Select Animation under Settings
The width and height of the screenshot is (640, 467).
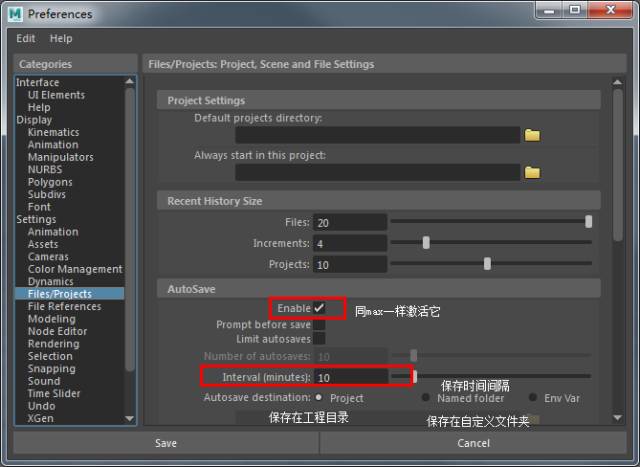tap(53, 232)
